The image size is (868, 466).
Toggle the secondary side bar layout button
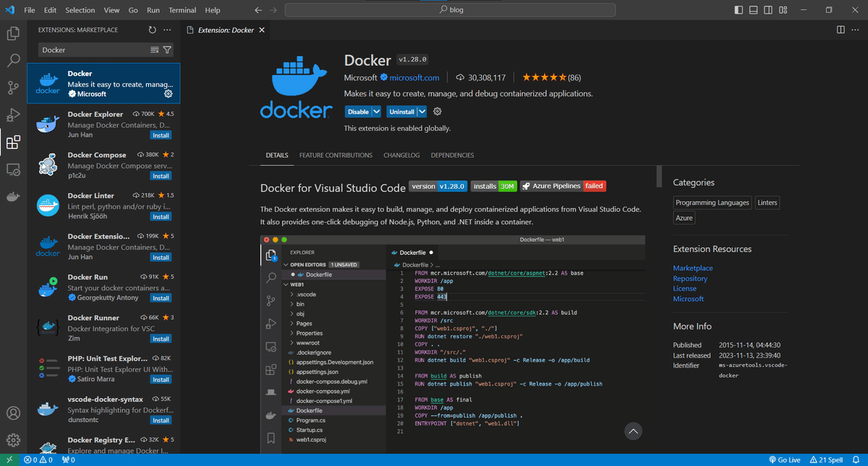pos(769,10)
